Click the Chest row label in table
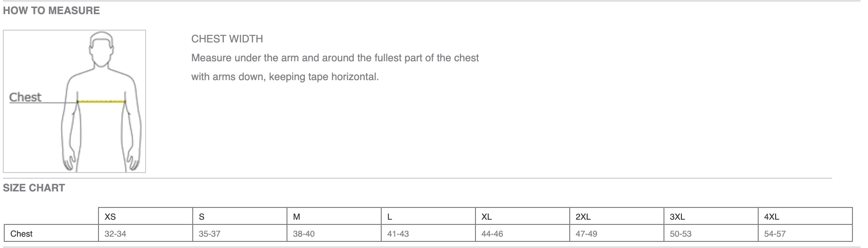868x248 pixels. (x=22, y=234)
